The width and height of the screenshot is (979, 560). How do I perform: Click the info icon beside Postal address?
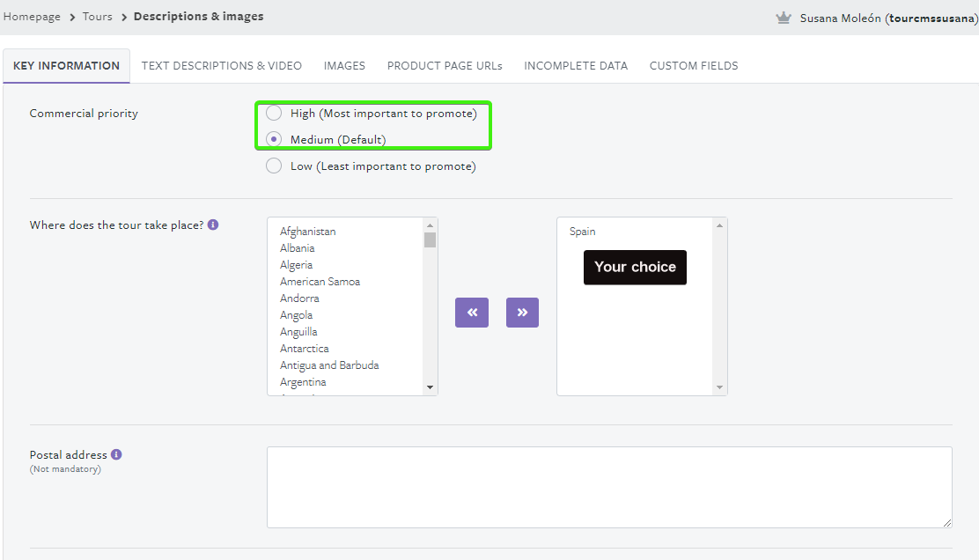click(x=117, y=454)
